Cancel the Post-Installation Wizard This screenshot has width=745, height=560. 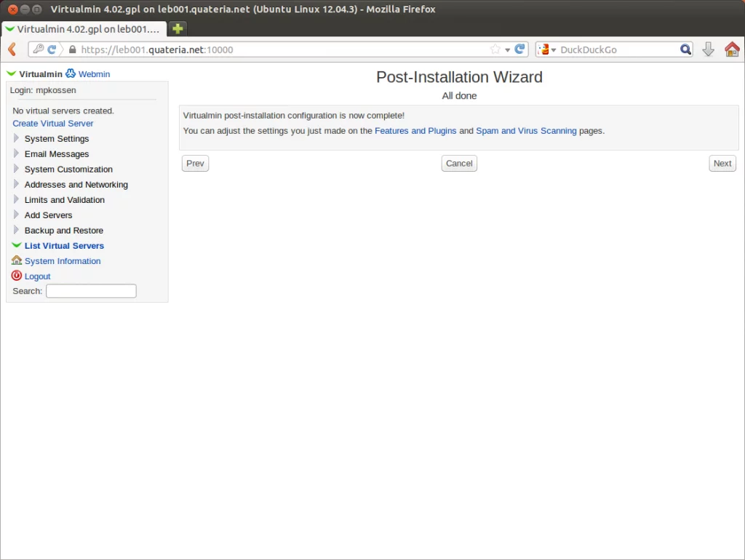click(459, 164)
